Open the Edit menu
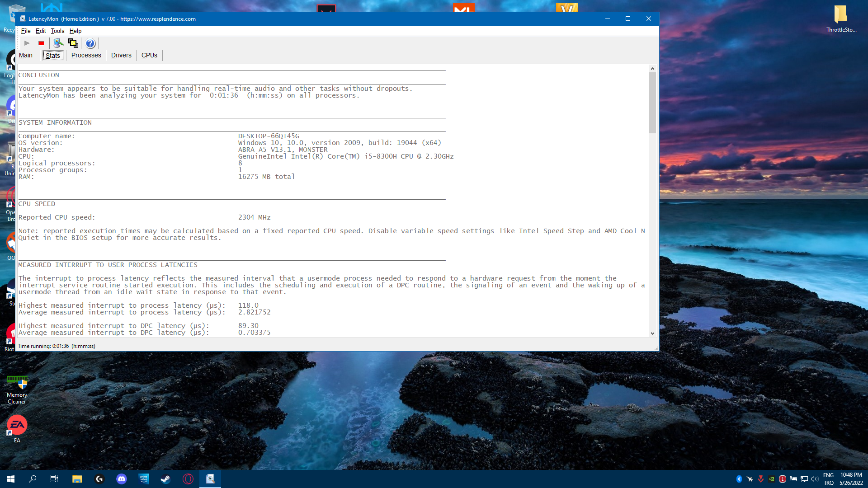The width and height of the screenshot is (868, 488). (41, 31)
